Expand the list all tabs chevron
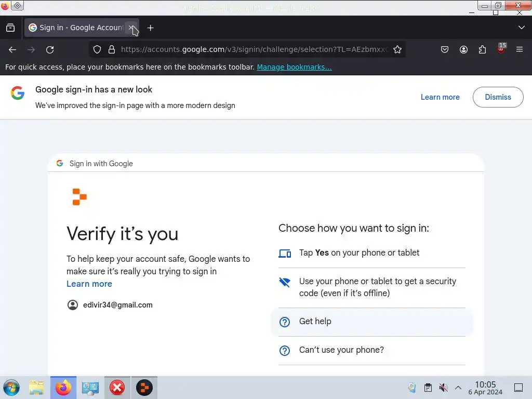This screenshot has width=532, height=399. point(522,28)
